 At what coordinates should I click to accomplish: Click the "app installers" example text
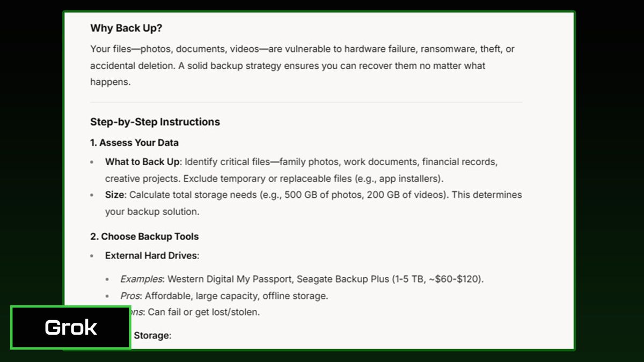pyautogui.click(x=411, y=178)
